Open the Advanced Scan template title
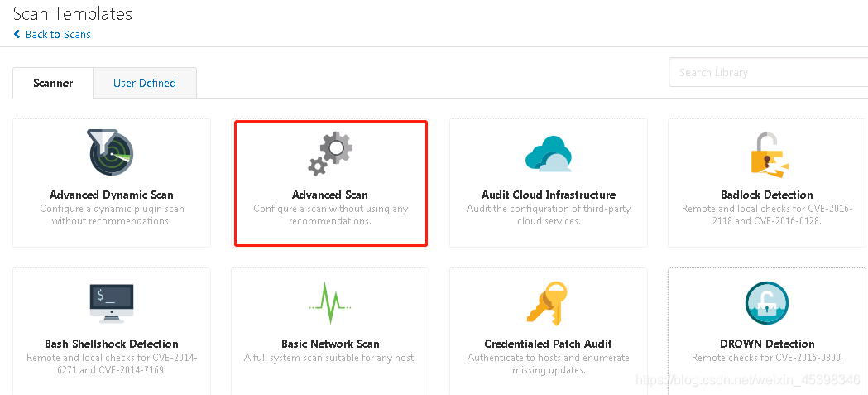The width and height of the screenshot is (868, 395). (x=330, y=195)
